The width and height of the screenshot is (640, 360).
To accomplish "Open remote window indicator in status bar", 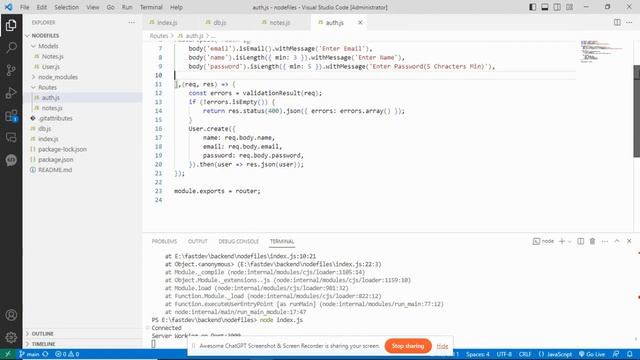I will 7,354.
